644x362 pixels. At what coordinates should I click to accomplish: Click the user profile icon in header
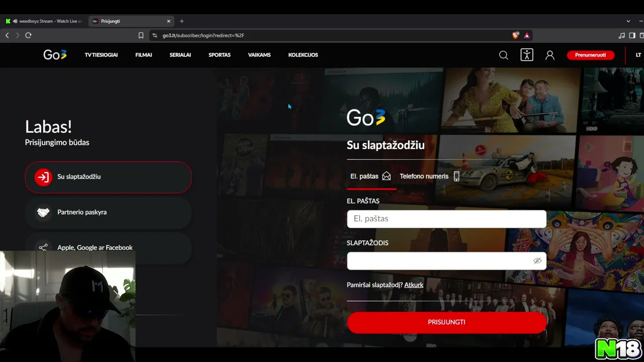tap(550, 55)
